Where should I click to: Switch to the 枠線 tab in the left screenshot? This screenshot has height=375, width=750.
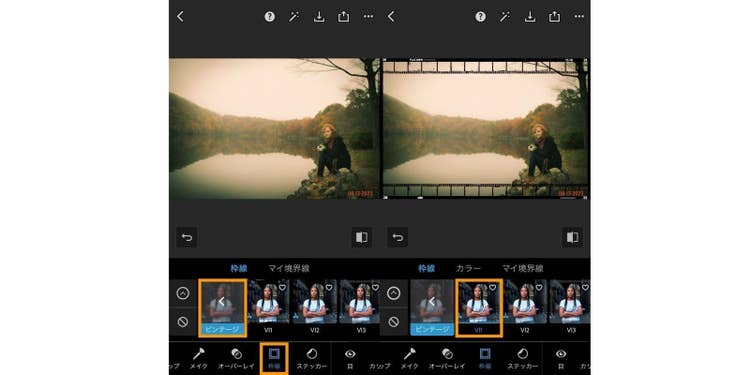[x=239, y=268]
